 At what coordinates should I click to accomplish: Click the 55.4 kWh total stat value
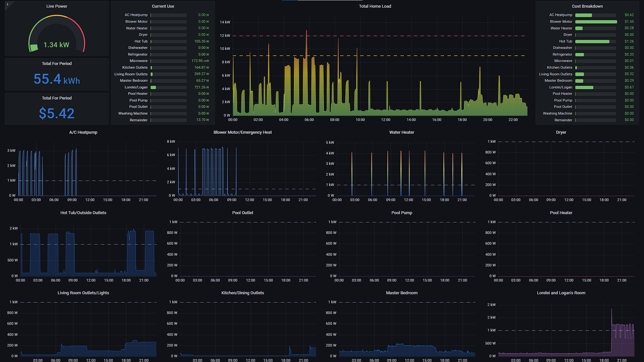57,79
